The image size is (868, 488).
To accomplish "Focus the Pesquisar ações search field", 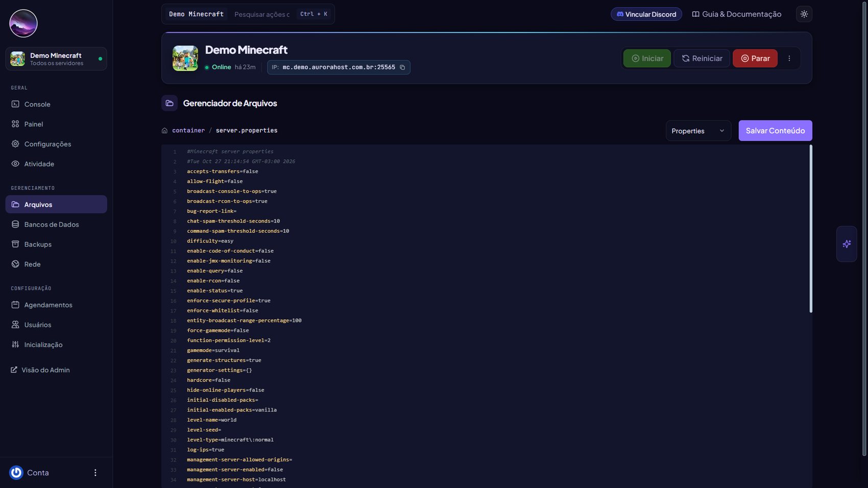I will click(262, 14).
